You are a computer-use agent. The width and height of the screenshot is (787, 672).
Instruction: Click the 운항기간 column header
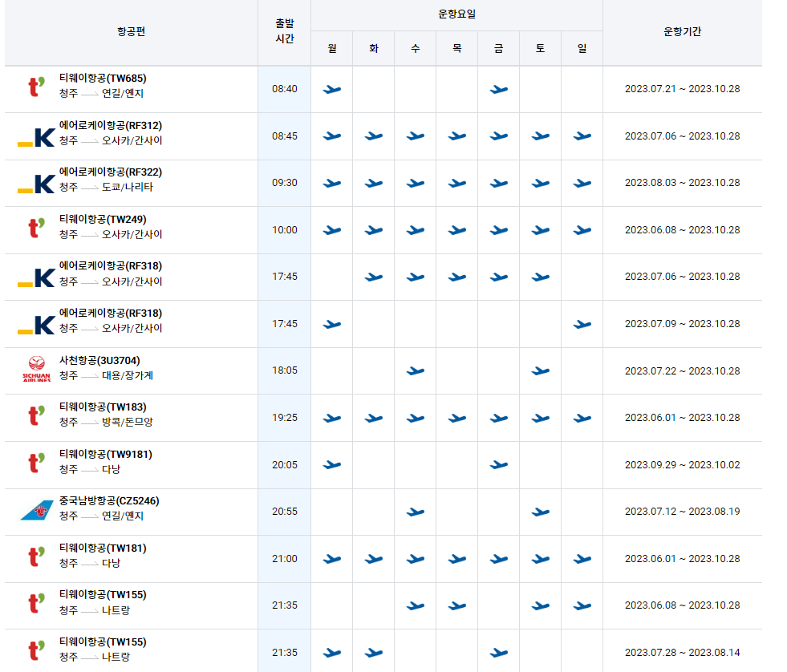click(682, 31)
